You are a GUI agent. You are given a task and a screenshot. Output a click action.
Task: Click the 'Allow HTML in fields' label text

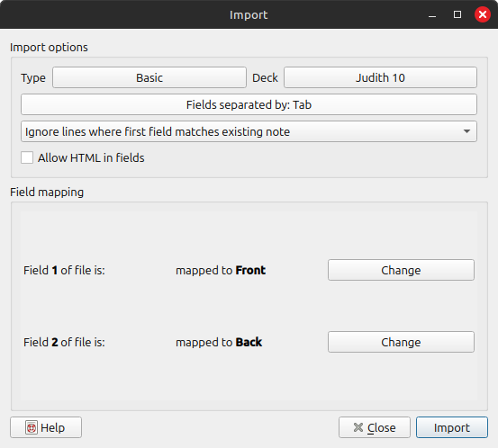coord(91,157)
